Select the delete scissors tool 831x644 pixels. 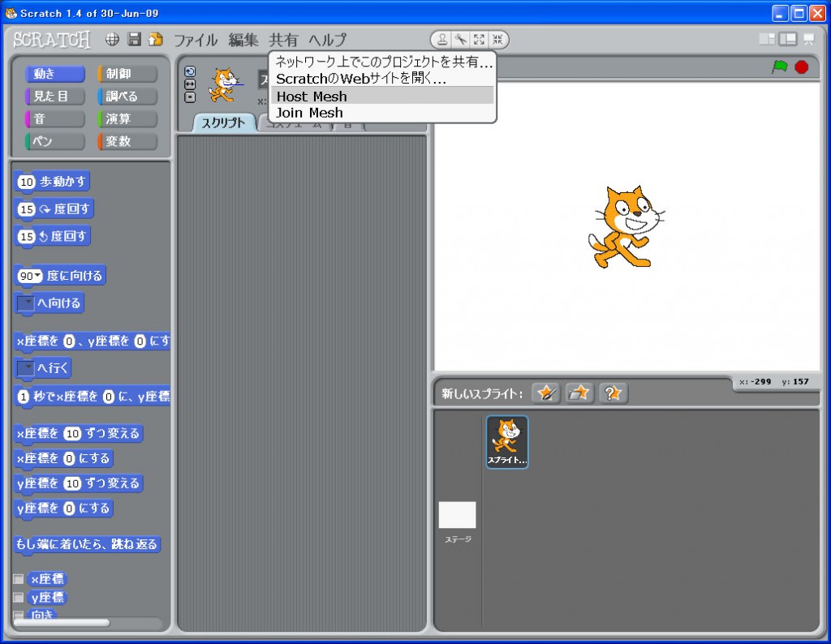coord(460,40)
